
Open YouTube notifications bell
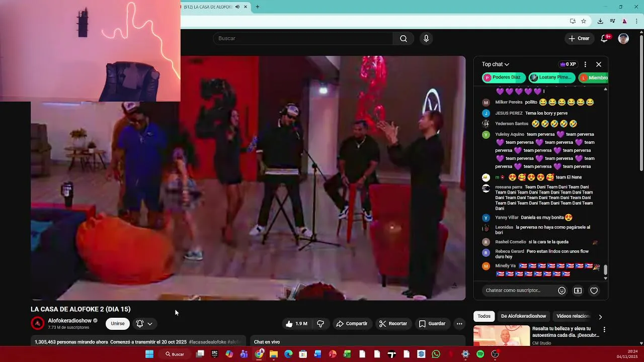605,39
